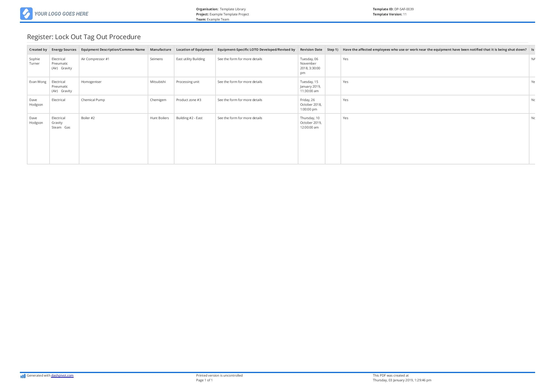This screenshot has height=392, width=555.
Task: Click the 'Energy Sources' column header
Action: point(64,50)
